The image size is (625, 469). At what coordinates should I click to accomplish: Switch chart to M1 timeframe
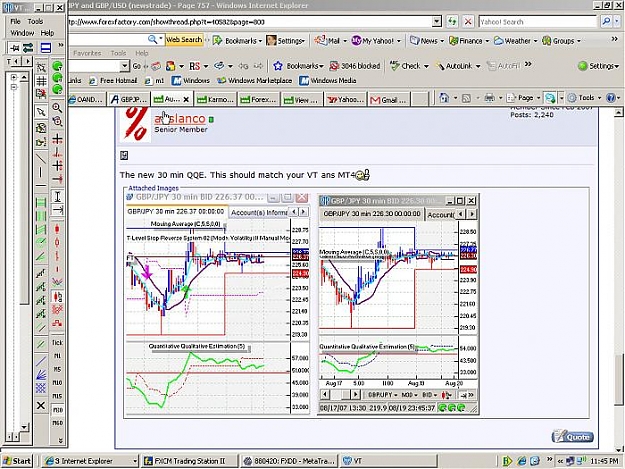click(x=57, y=356)
